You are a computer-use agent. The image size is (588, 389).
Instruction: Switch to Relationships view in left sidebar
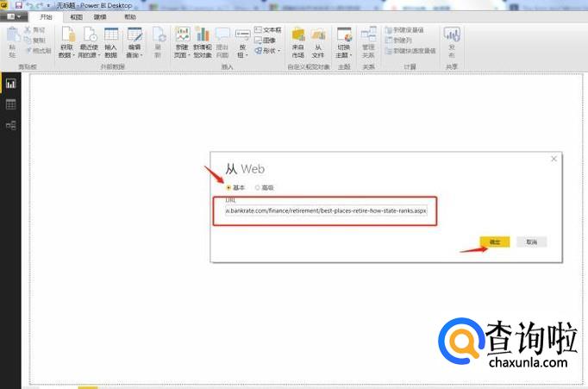(10, 125)
